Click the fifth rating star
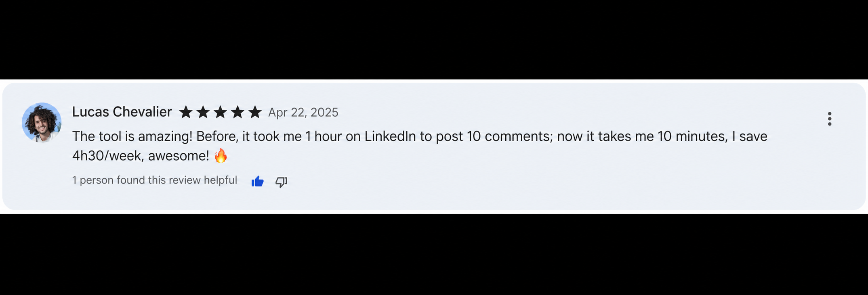 click(255, 112)
